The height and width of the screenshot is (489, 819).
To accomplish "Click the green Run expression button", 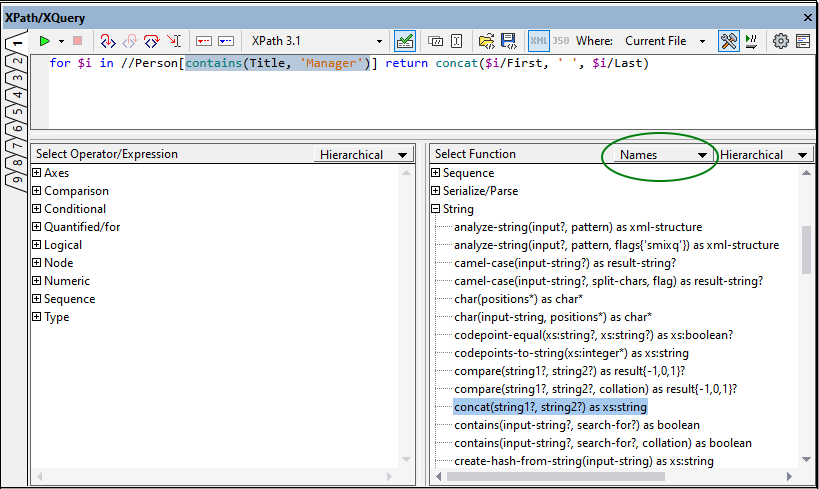I will click(44, 41).
